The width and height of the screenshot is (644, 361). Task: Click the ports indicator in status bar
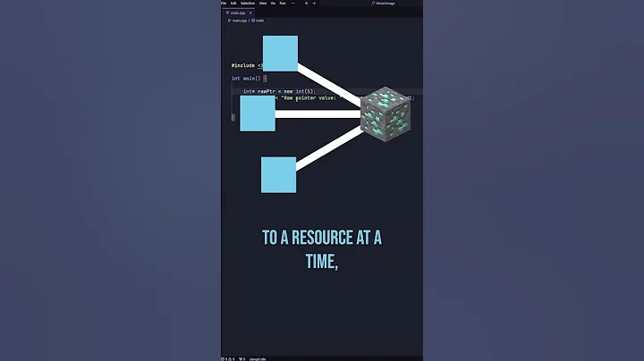242,359
